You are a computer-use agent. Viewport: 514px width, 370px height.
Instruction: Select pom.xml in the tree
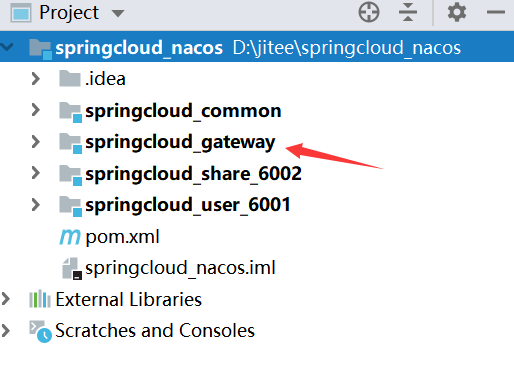pos(122,237)
